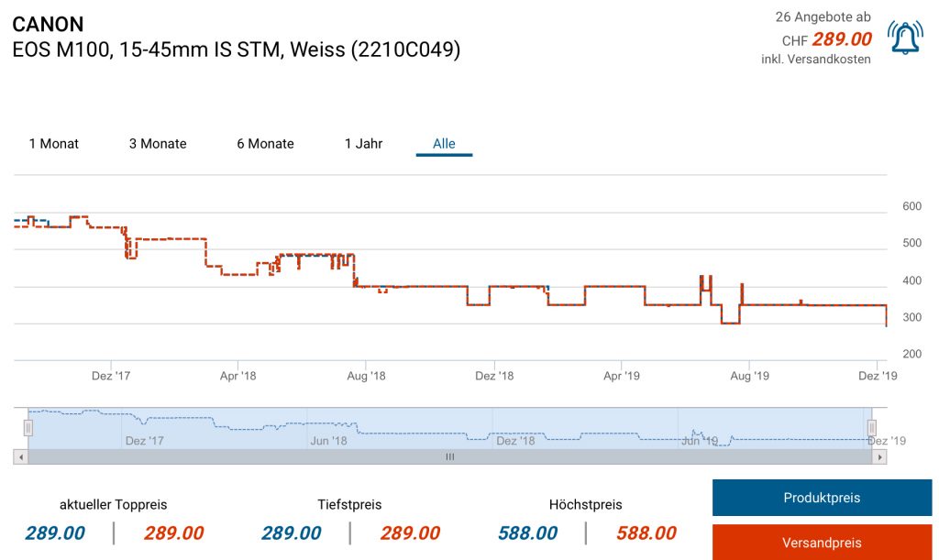939x560 pixels.
Task: Choose the 1 Jahr time range
Action: tap(363, 144)
